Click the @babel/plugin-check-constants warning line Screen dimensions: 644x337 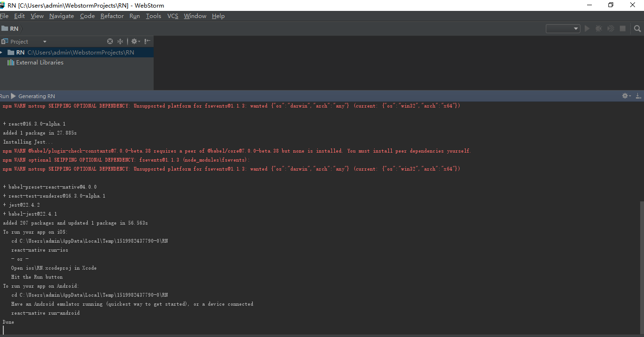(237, 151)
